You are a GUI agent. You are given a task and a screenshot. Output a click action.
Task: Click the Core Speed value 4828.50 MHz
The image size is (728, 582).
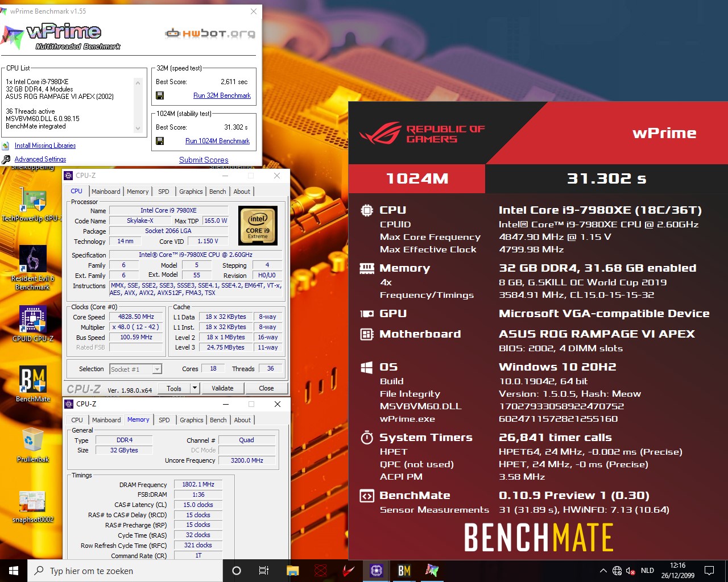click(x=136, y=317)
